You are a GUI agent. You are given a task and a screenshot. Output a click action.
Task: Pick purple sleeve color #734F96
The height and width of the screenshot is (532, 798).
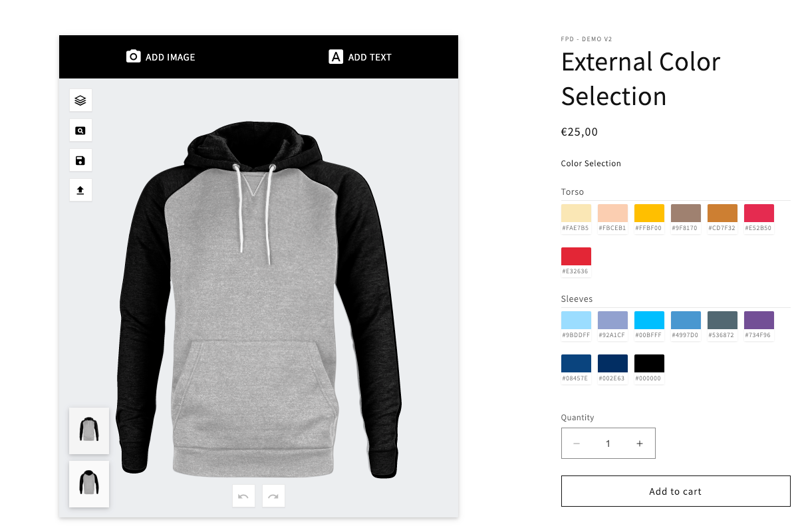coord(759,321)
